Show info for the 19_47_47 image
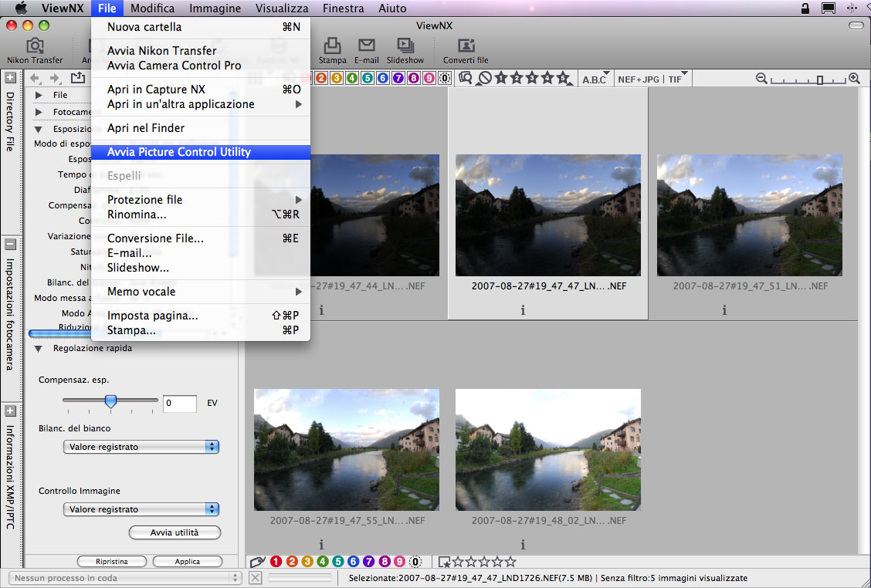 coord(523,310)
